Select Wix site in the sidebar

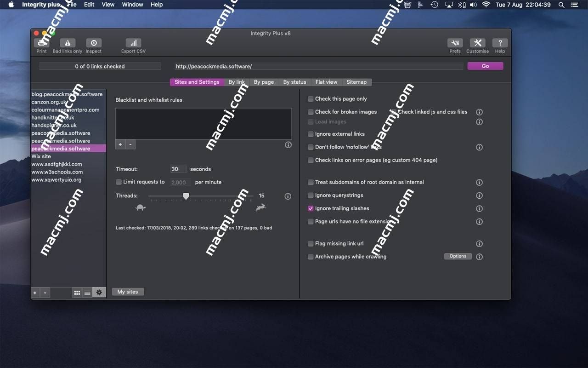[68, 156]
